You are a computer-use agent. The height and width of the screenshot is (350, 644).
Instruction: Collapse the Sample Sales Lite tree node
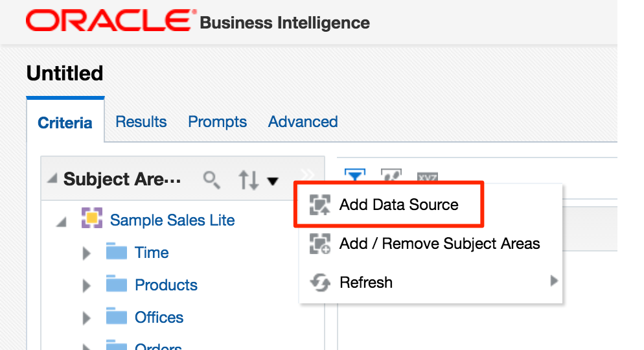tap(62, 222)
